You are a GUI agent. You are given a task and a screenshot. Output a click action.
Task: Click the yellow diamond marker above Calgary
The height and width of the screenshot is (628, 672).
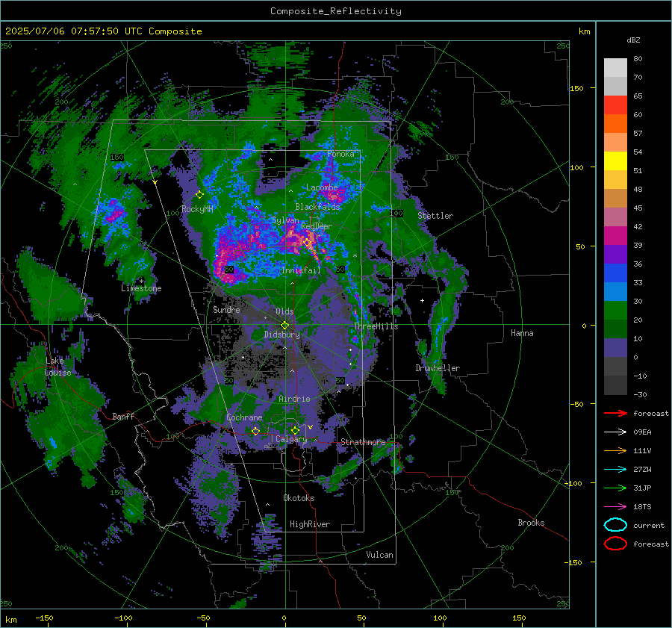point(295,430)
